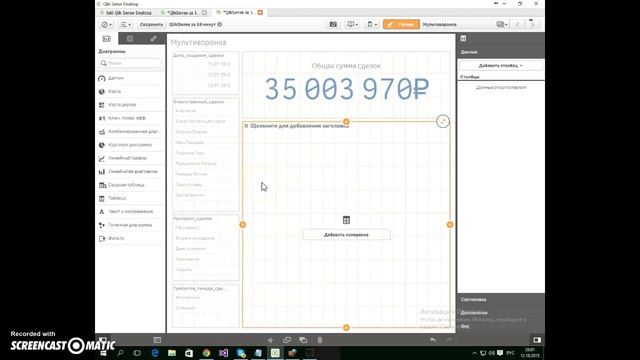The height and width of the screenshot is (360, 640).
Task: Open Microsoft Edge from the taskbar
Action: (x=155, y=353)
